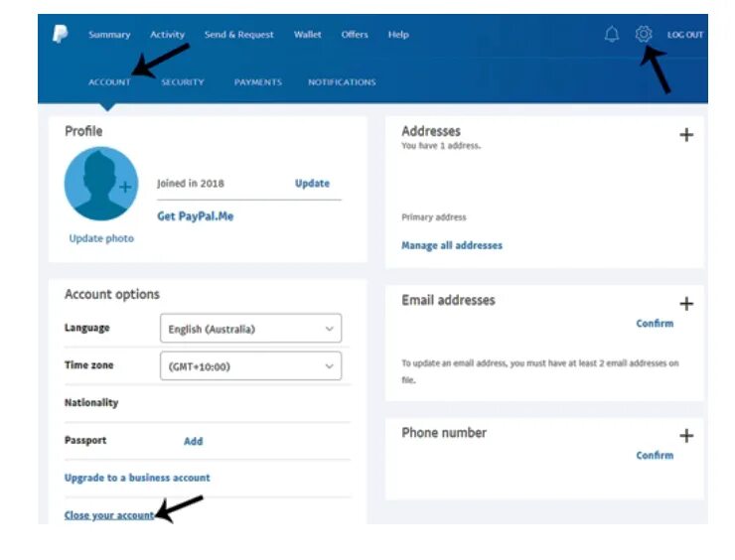The width and height of the screenshot is (735, 560).
Task: Open the Help menu item
Action: pos(398,35)
